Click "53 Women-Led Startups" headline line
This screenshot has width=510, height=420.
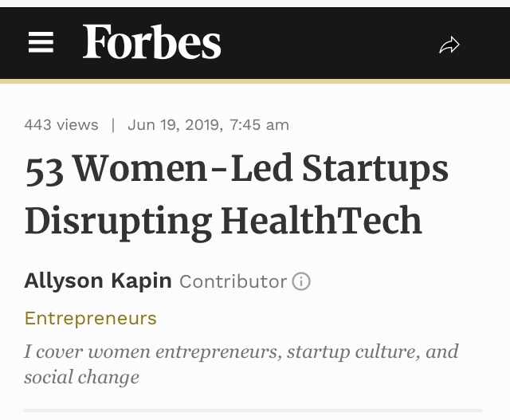[x=236, y=169]
